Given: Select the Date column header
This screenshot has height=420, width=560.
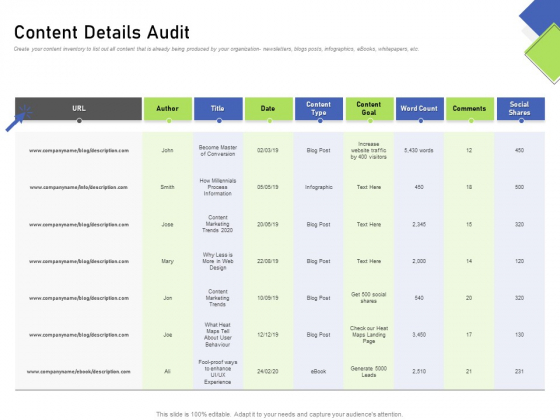Looking at the screenshot, I should pyautogui.click(x=269, y=108).
